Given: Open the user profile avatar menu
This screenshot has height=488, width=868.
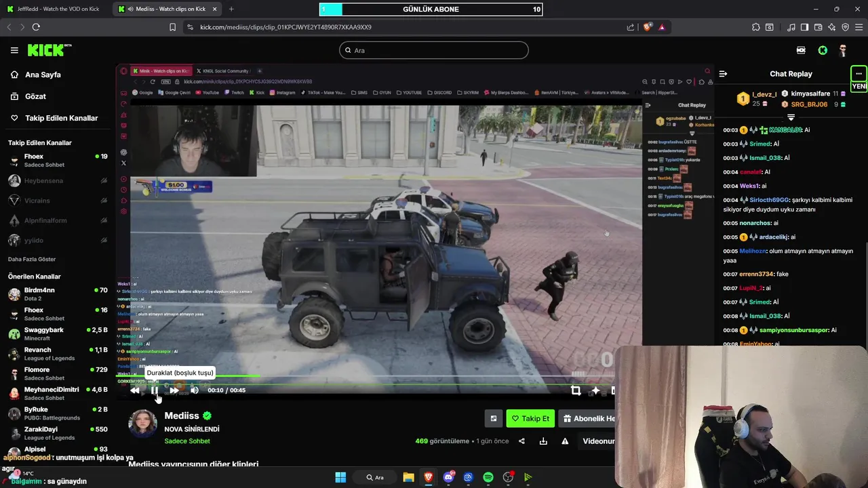Looking at the screenshot, I should [x=843, y=50].
